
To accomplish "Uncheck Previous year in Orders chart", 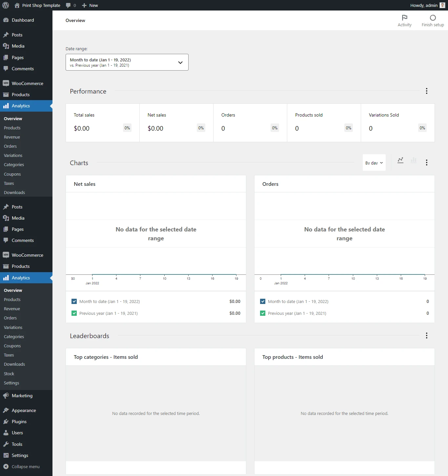I will click(x=263, y=313).
